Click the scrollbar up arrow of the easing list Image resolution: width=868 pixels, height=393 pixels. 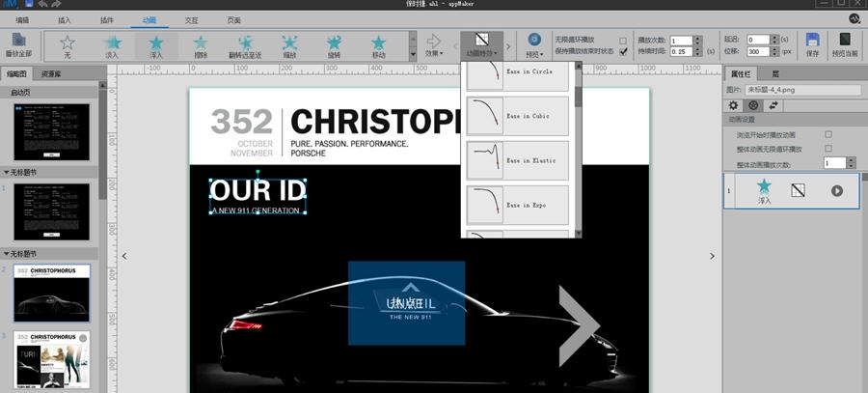579,66
